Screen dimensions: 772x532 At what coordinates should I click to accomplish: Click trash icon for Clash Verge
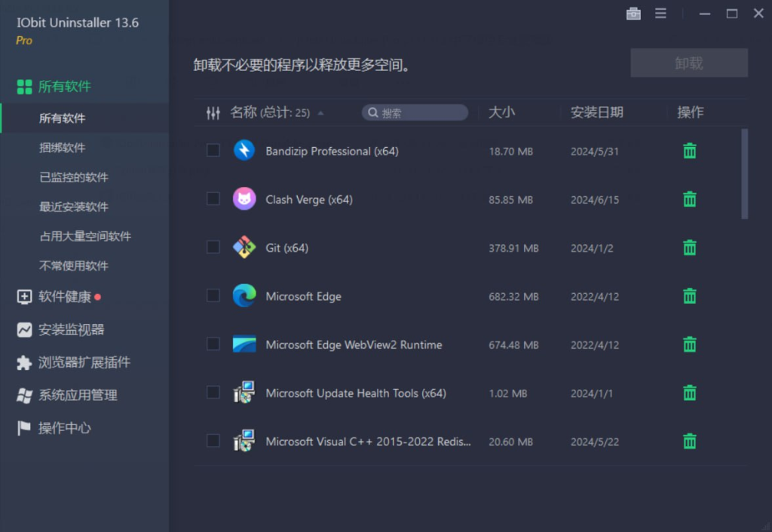click(x=689, y=199)
